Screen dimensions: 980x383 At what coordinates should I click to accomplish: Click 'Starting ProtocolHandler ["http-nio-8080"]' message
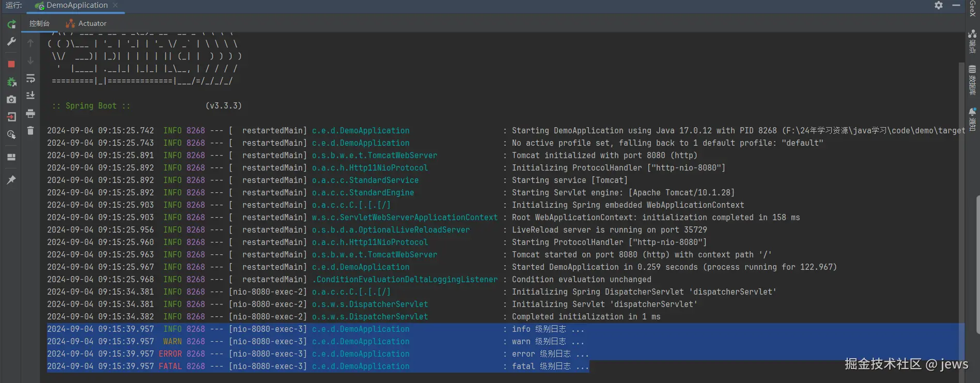coord(610,242)
